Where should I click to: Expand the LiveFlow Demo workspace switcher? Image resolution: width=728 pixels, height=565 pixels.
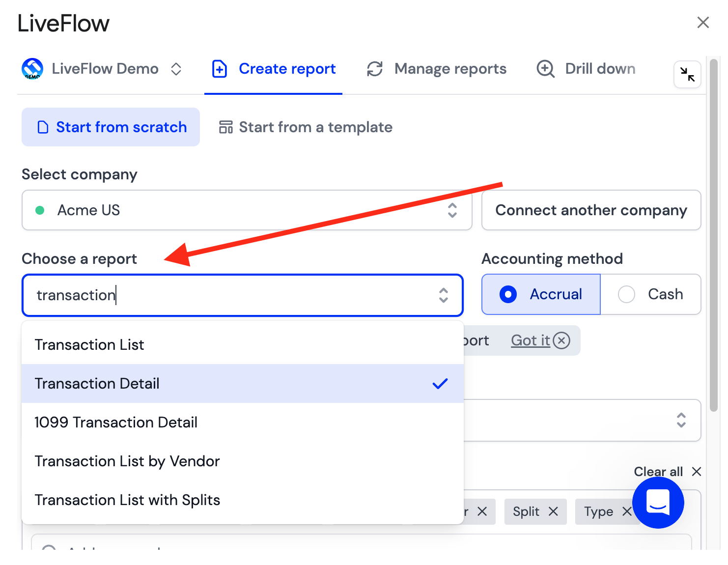point(176,69)
